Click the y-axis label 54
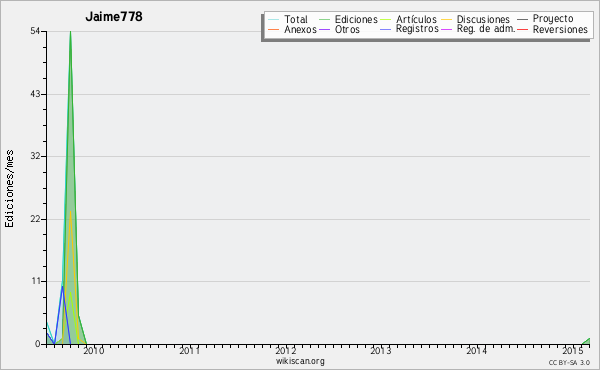Image resolution: width=600 pixels, height=370 pixels. [35, 31]
